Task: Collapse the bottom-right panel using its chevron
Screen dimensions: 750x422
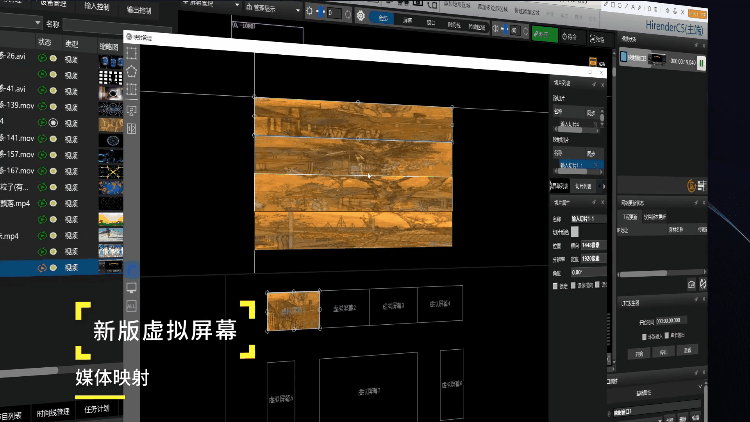Action: 699,386
